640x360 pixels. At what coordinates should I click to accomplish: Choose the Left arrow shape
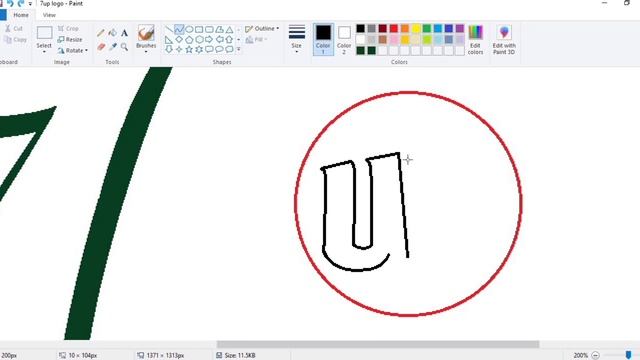coord(220,40)
